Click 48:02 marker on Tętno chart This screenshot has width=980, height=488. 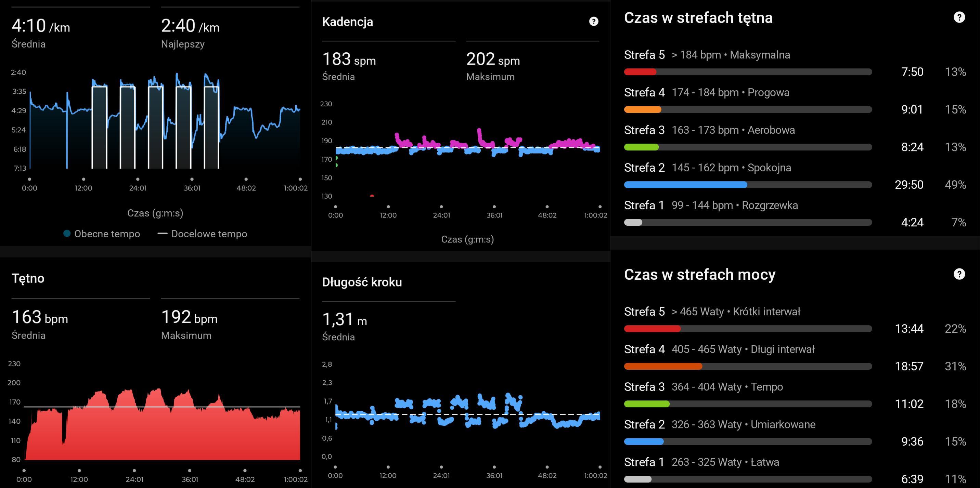coord(245,479)
